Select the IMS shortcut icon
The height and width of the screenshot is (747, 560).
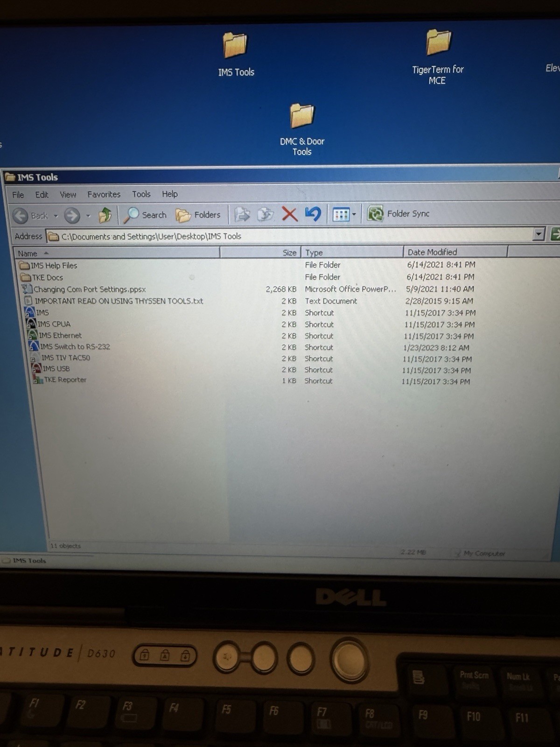(30, 312)
